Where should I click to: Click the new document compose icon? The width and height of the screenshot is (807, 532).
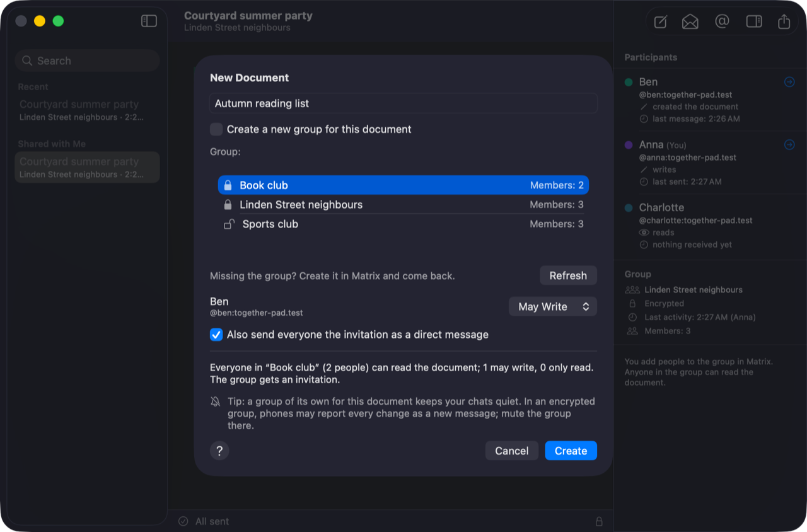click(x=660, y=22)
